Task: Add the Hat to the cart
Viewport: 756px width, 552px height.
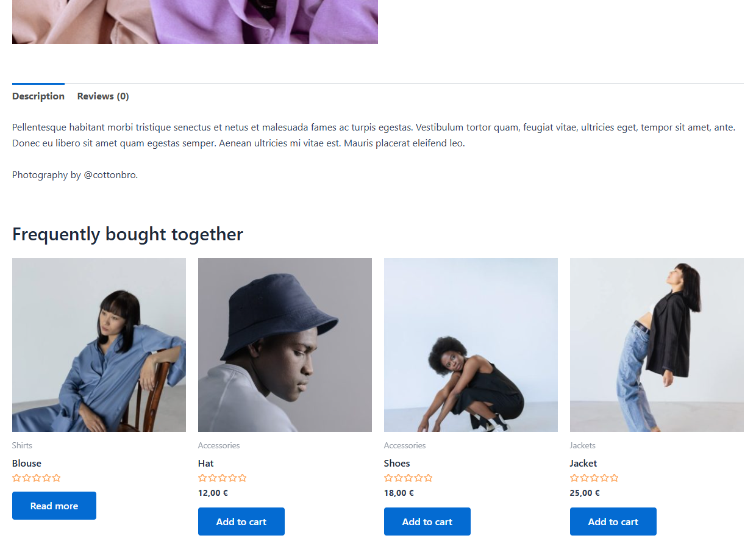Action: point(241,522)
